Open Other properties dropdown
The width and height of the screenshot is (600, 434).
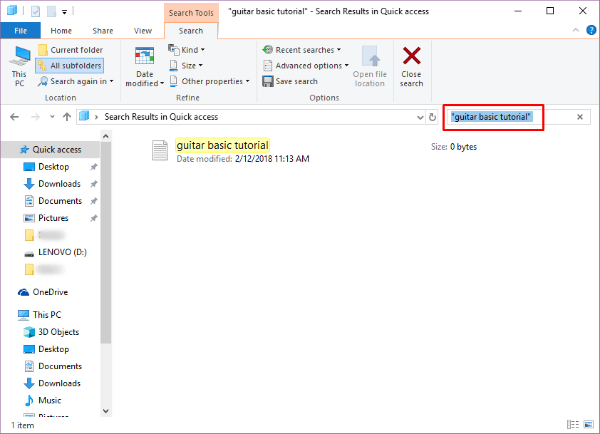point(209,81)
